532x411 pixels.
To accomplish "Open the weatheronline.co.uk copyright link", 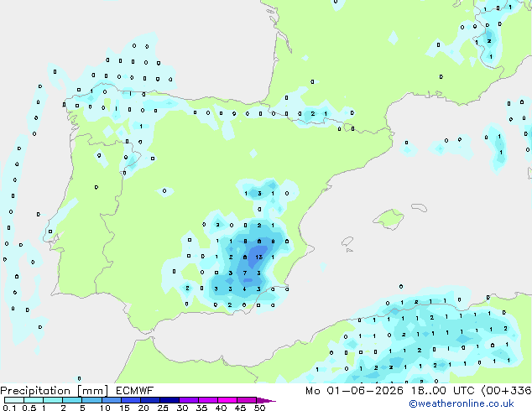I will coord(462,403).
